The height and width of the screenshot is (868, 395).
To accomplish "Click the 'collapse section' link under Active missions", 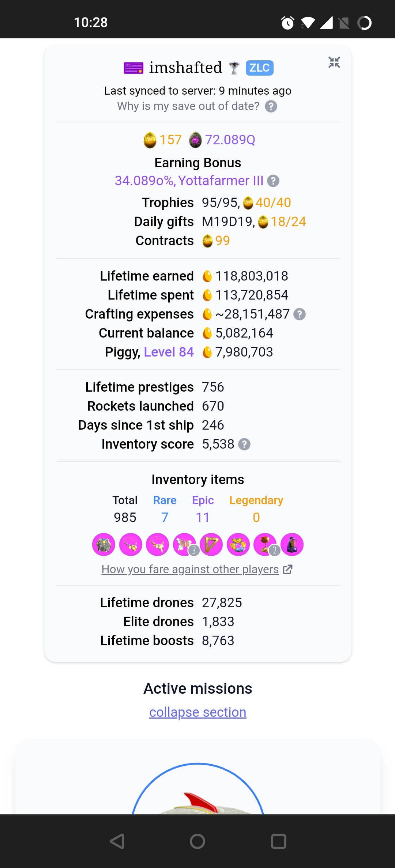I will 197,712.
